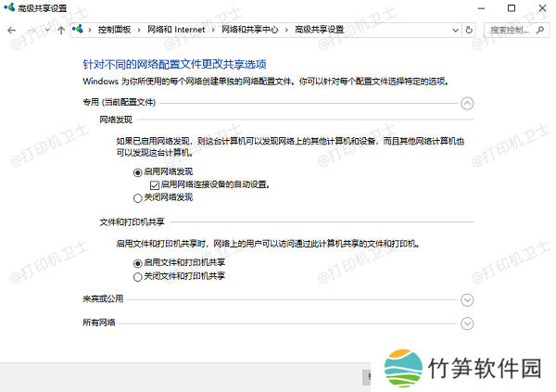The width and height of the screenshot is (556, 392).
Task: Expand the 来宾或公用 profile section
Action: [x=467, y=299]
